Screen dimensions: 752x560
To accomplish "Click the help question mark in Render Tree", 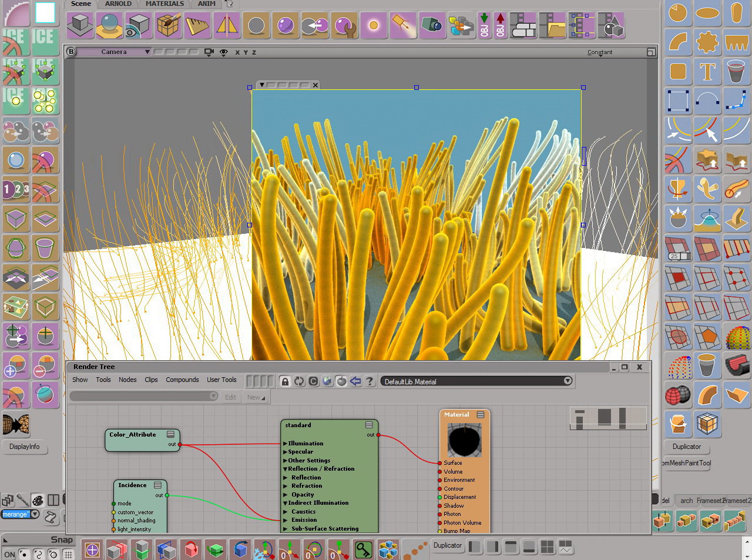I will point(370,381).
